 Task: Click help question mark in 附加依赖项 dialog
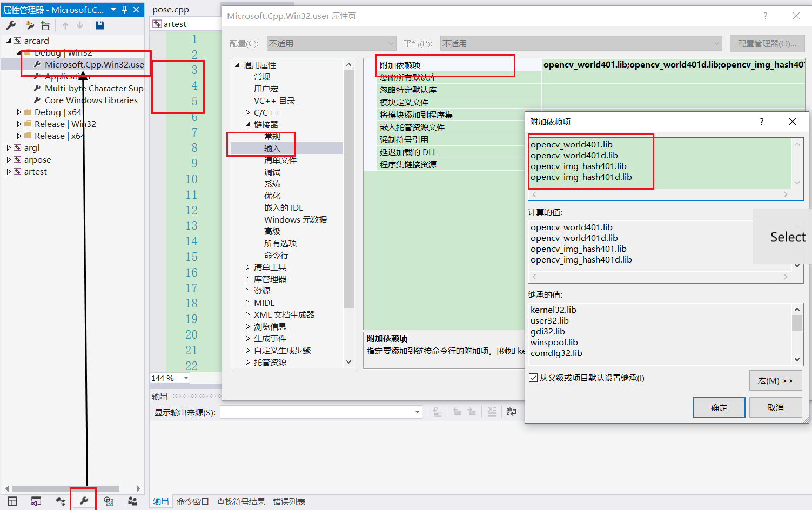coord(762,122)
